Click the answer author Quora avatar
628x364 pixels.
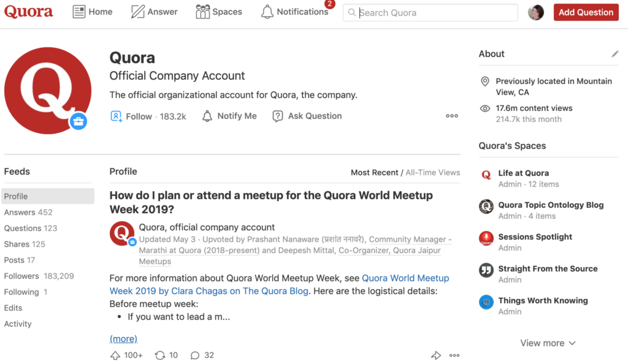122,233
